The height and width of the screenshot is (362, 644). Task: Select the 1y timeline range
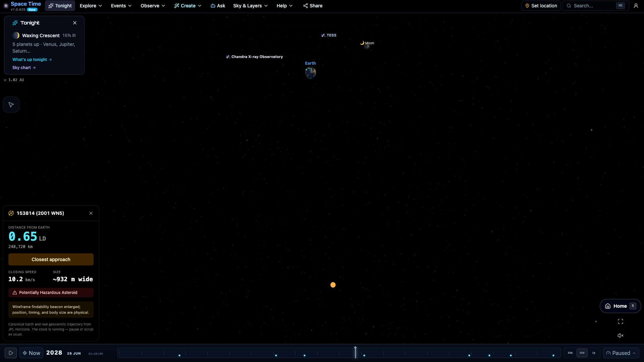click(x=594, y=353)
